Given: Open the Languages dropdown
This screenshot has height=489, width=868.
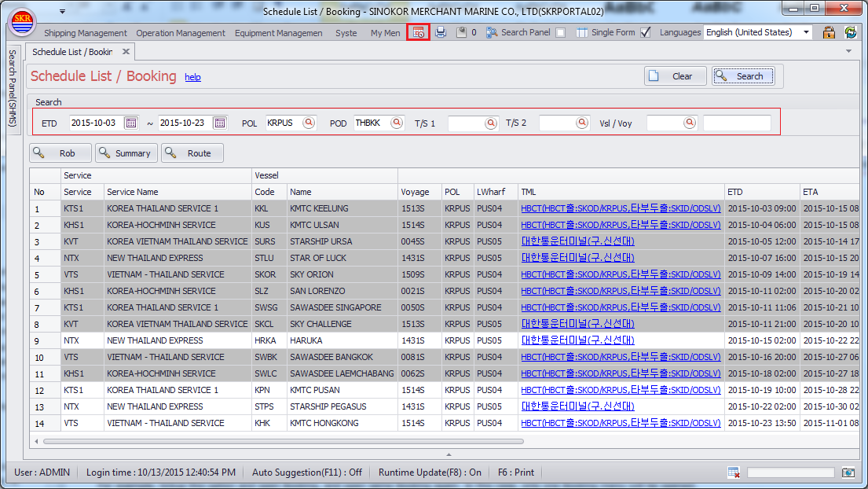Looking at the screenshot, I should coord(806,32).
